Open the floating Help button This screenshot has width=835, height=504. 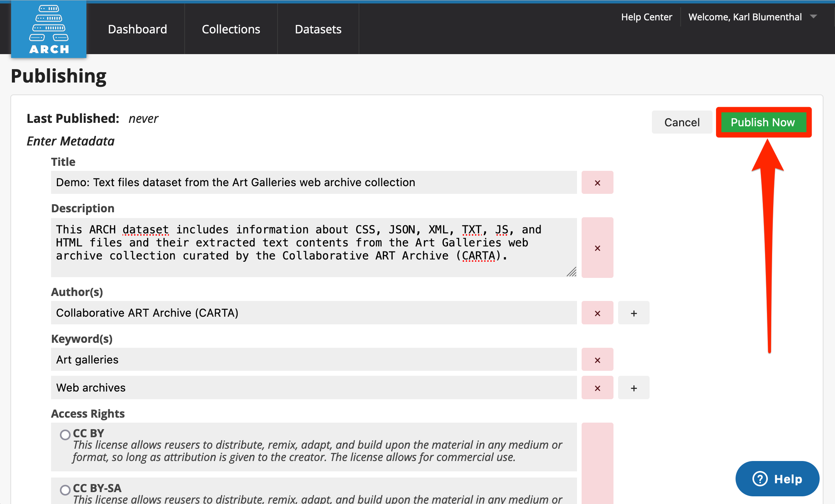[x=777, y=479]
